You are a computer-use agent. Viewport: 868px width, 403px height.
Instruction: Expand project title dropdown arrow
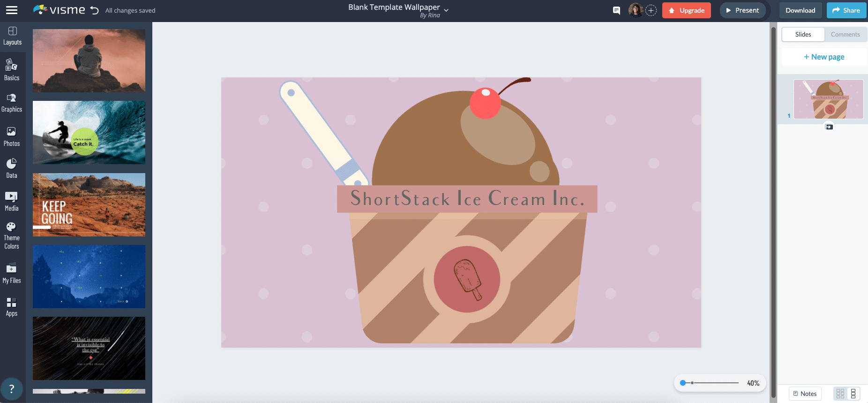pos(446,10)
